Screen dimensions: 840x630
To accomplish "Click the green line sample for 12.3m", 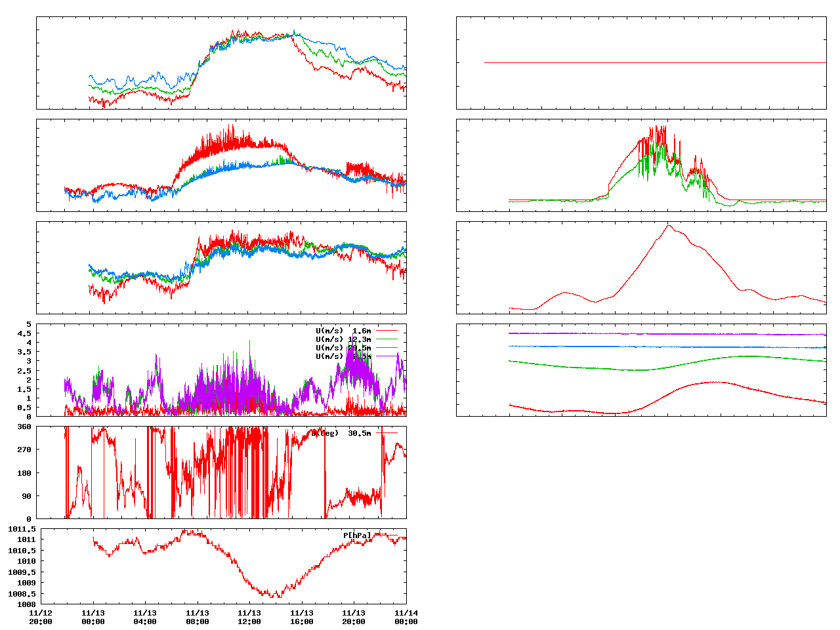I will (x=387, y=339).
